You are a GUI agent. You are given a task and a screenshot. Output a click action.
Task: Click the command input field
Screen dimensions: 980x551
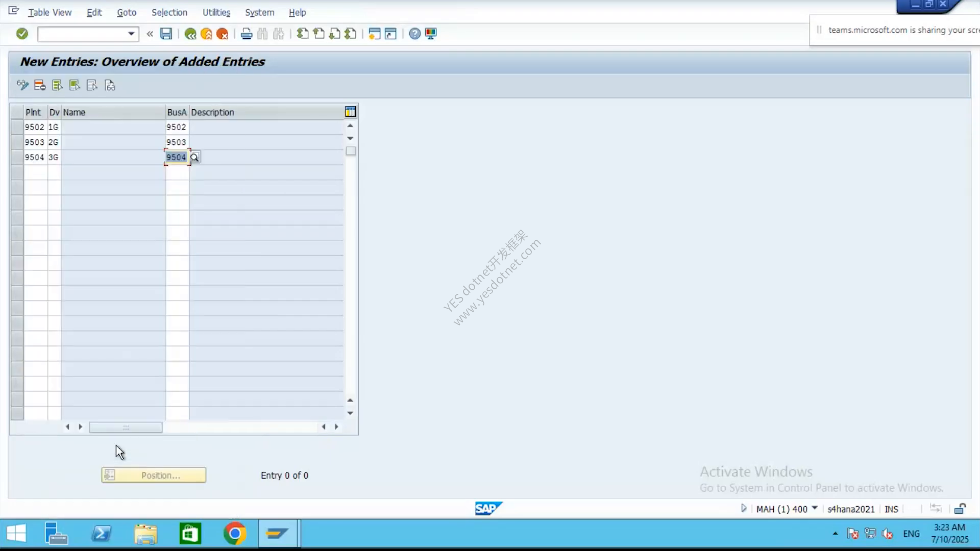pyautogui.click(x=82, y=34)
